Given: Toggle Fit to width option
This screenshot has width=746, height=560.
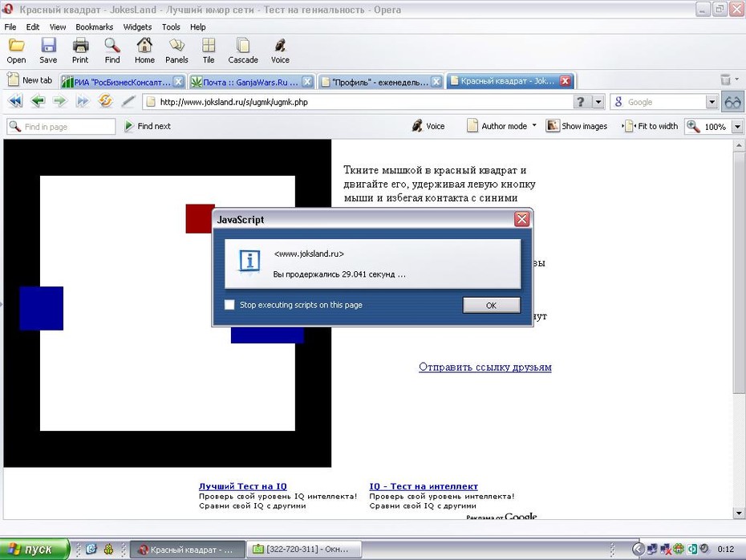Looking at the screenshot, I should 650,126.
